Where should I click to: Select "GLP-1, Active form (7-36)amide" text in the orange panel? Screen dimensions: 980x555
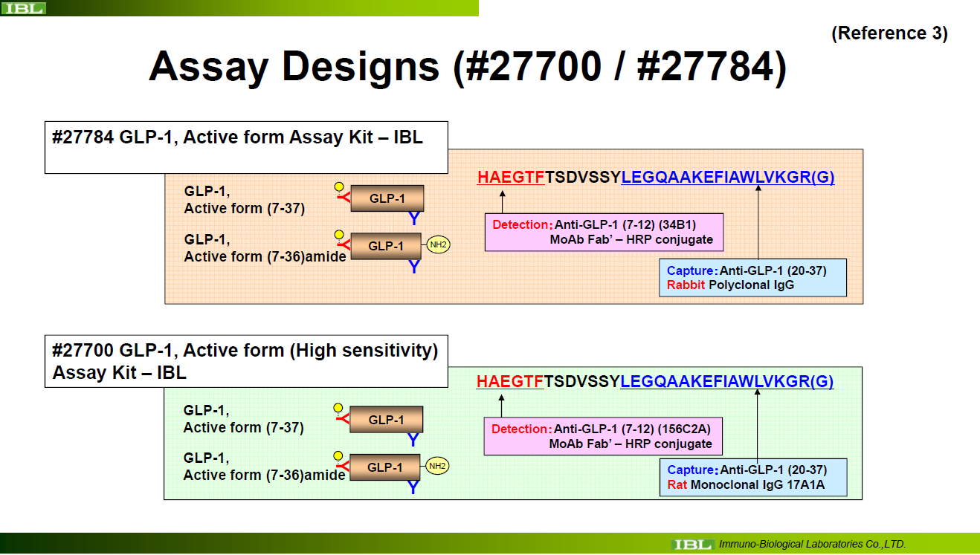pos(265,247)
